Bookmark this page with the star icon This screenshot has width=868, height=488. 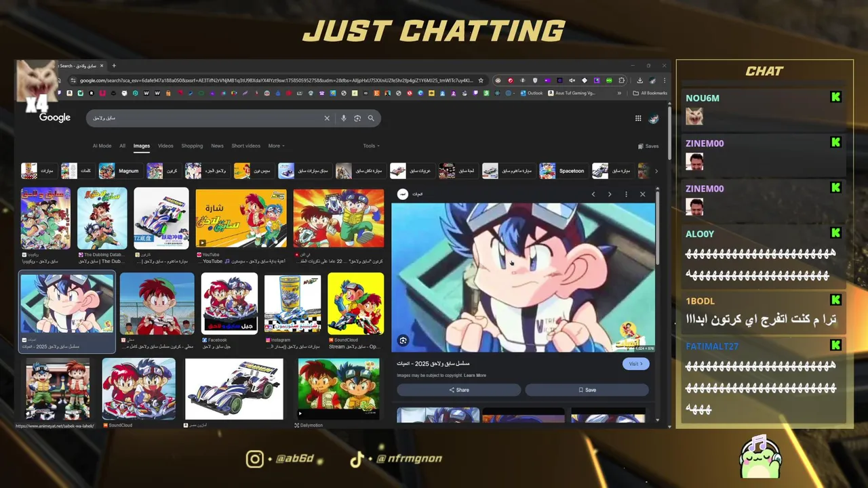(481, 80)
